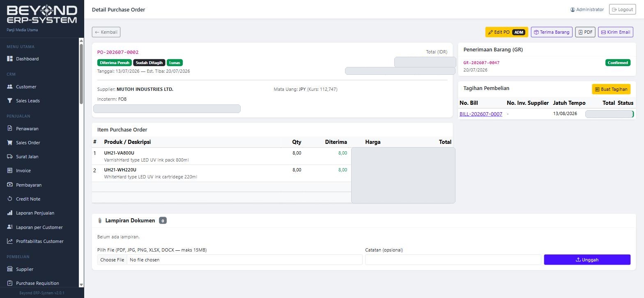Navigate to Penawaran menu entry

click(x=39, y=129)
